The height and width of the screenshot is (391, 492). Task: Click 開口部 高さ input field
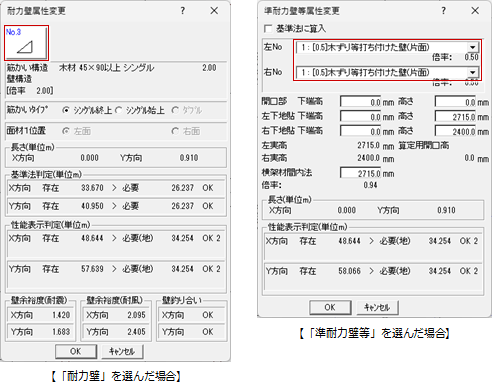[x=456, y=102]
